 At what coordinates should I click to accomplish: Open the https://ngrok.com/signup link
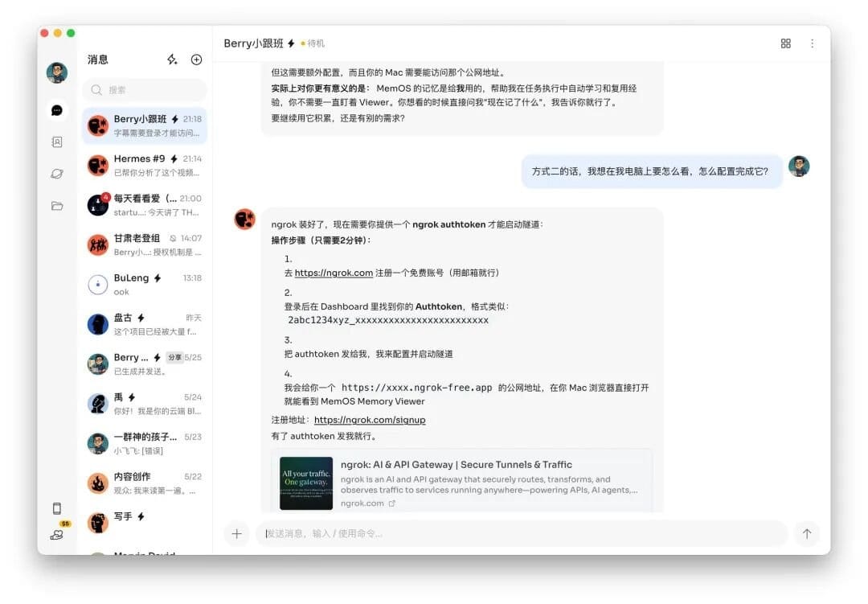370,420
